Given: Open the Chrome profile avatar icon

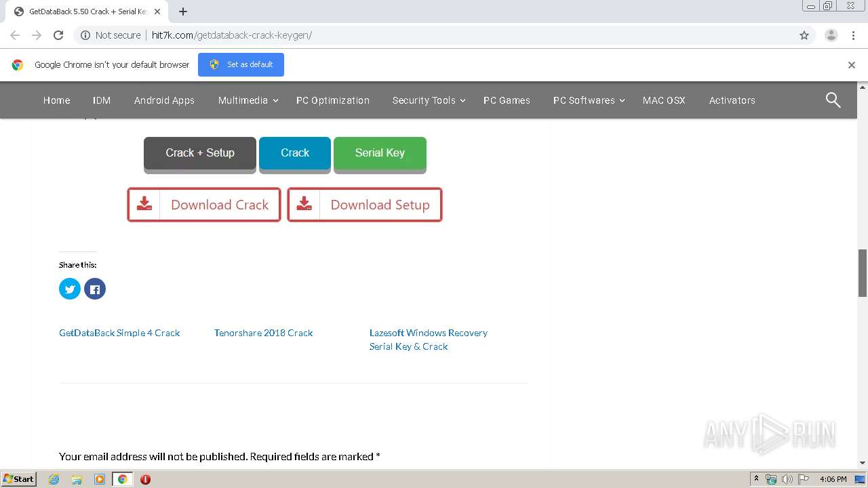Looking at the screenshot, I should [x=831, y=35].
